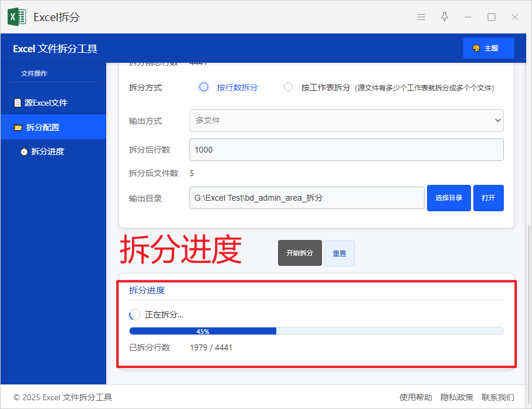Open the 隐私政策 footer link
This screenshot has height=409, width=532.
457,397
